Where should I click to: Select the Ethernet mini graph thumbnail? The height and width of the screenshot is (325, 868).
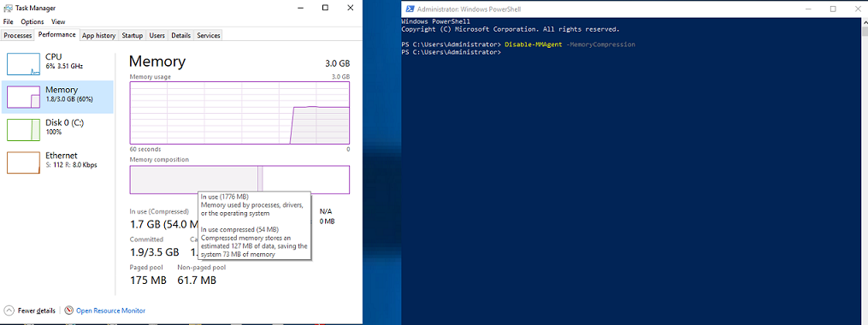click(x=23, y=162)
